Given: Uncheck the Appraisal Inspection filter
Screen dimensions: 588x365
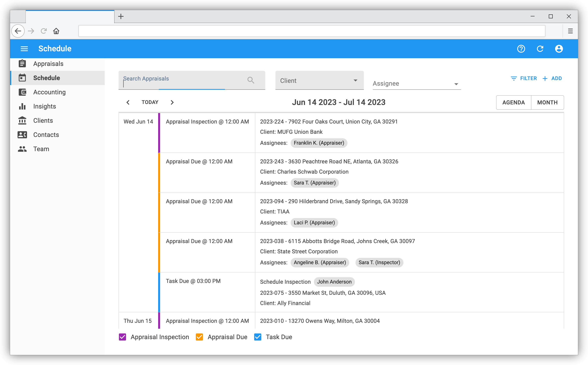Looking at the screenshot, I should (122, 337).
